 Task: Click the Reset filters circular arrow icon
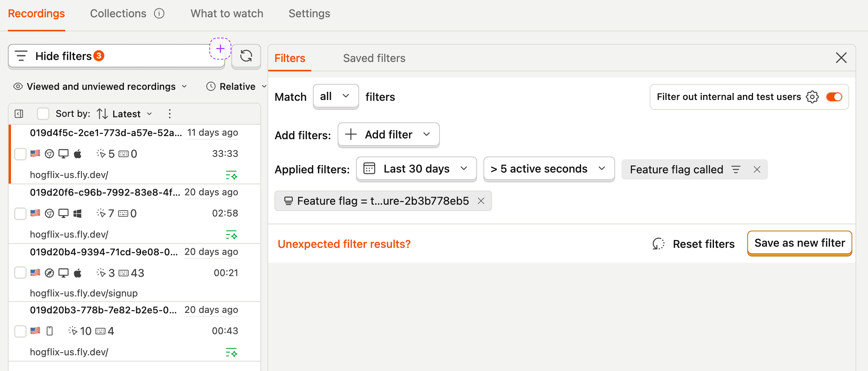658,244
